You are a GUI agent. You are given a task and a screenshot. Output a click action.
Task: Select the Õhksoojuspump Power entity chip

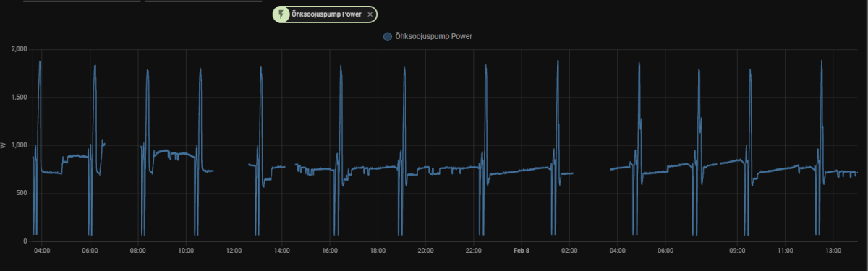(x=325, y=14)
